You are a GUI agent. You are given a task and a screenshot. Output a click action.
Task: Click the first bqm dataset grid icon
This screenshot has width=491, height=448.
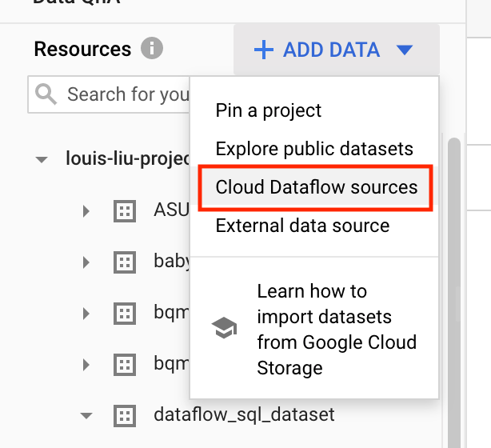point(123,313)
